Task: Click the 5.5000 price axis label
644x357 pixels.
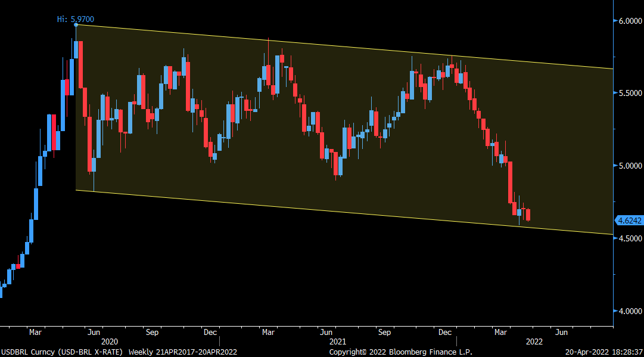Action: click(630, 93)
